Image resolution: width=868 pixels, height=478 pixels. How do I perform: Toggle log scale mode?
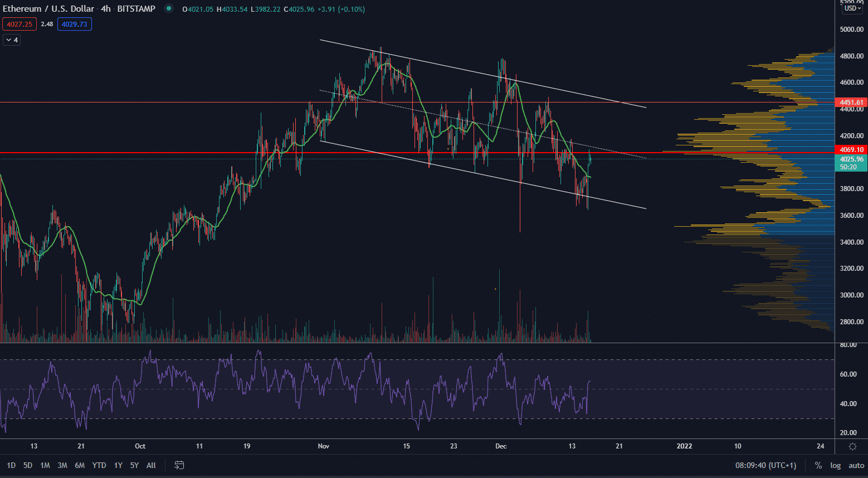click(835, 465)
